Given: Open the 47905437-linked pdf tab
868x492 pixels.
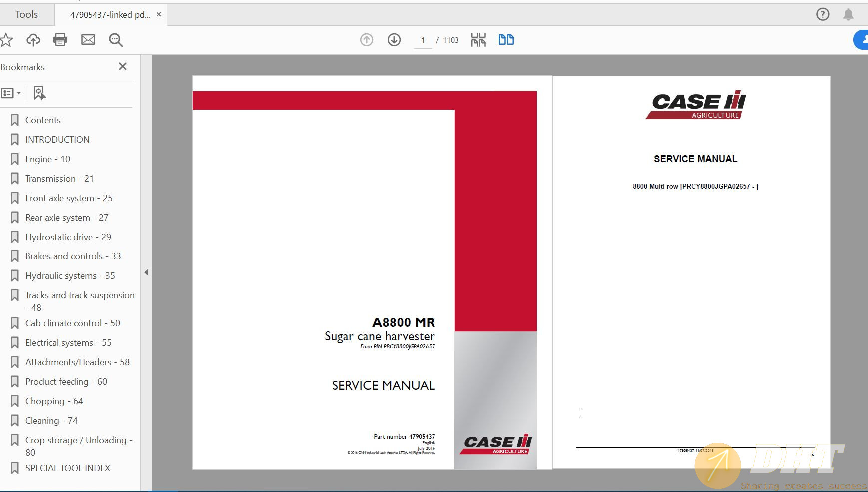Looking at the screenshot, I should (x=110, y=14).
